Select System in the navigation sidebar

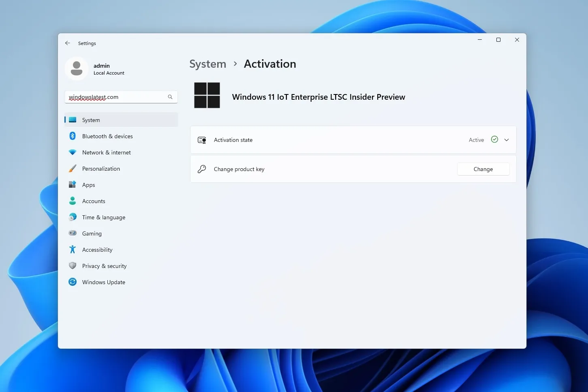tap(91, 120)
